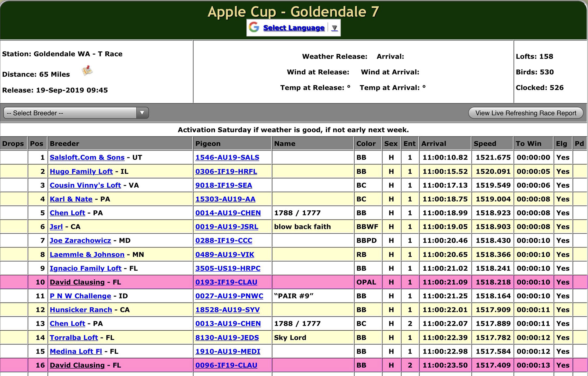Open P N W Challenge breeder link
Viewport: 588px width, 376px height.
tap(80, 296)
